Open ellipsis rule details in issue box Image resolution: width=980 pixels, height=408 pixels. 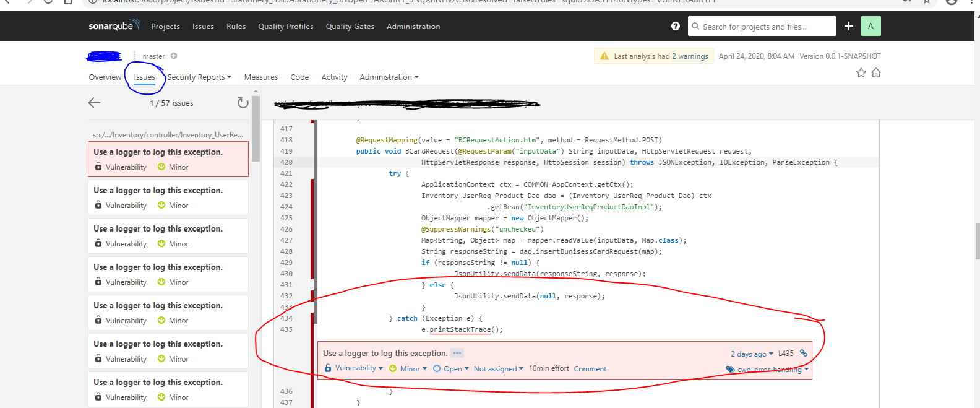457,353
